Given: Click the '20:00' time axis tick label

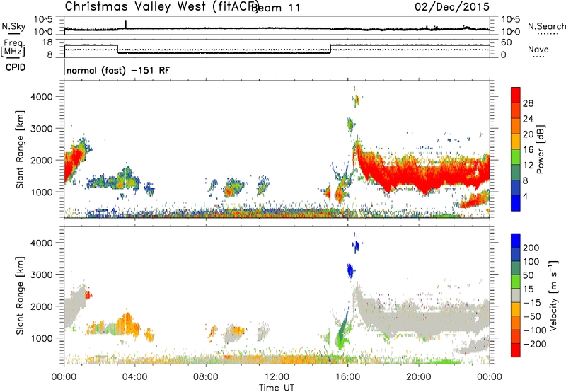Looking at the screenshot, I should 419,376.
